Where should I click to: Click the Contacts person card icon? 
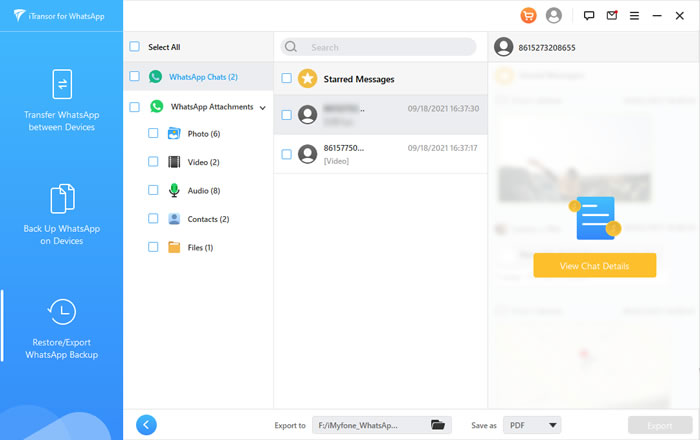coord(174,219)
